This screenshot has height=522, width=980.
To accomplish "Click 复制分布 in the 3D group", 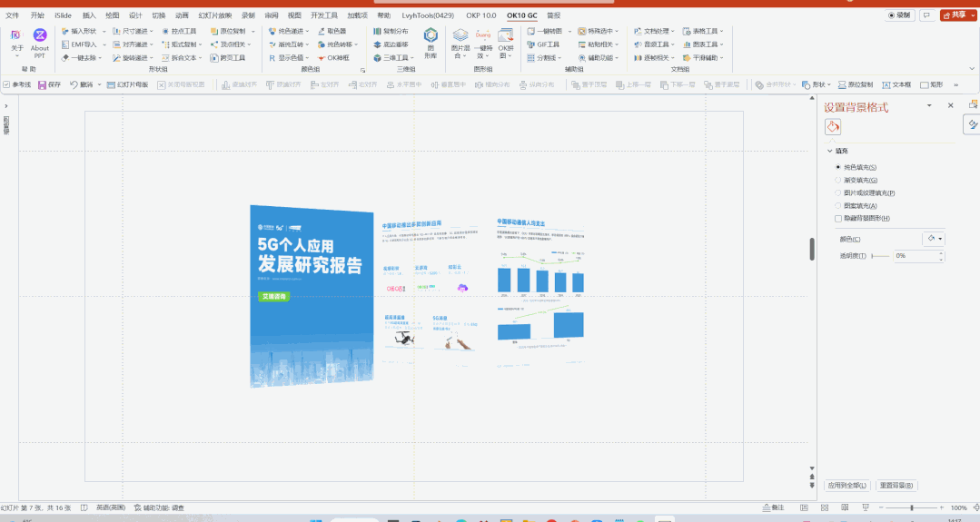I will click(x=391, y=31).
